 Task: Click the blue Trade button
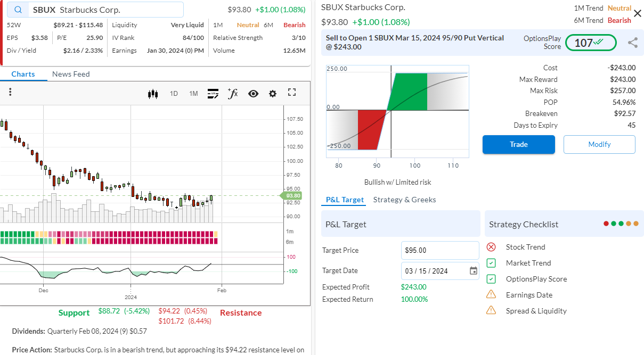[x=519, y=144]
